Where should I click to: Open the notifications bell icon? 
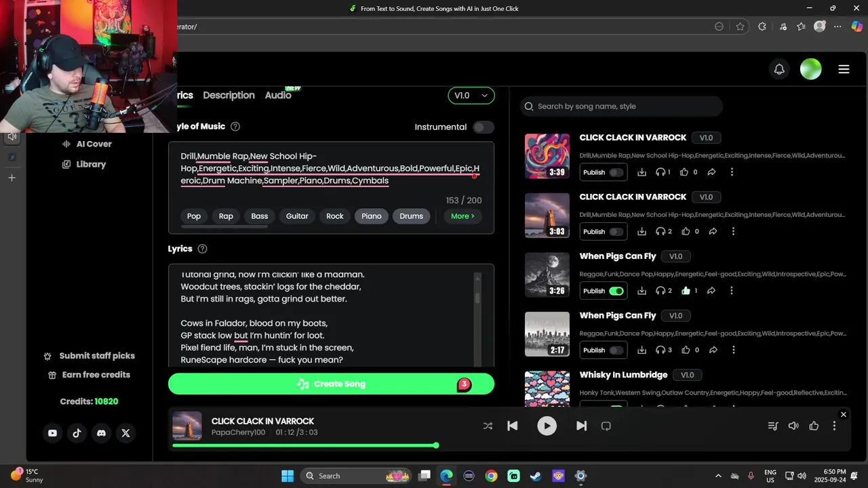point(779,69)
